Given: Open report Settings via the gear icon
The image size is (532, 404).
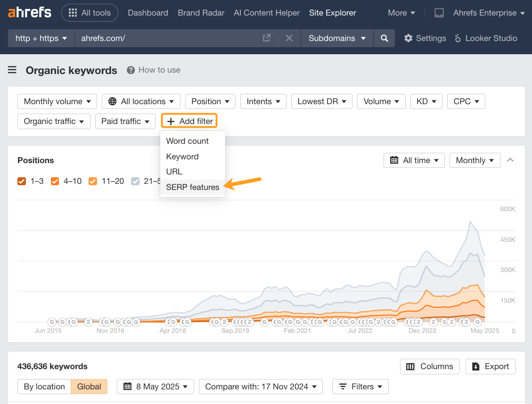Looking at the screenshot, I should [409, 38].
